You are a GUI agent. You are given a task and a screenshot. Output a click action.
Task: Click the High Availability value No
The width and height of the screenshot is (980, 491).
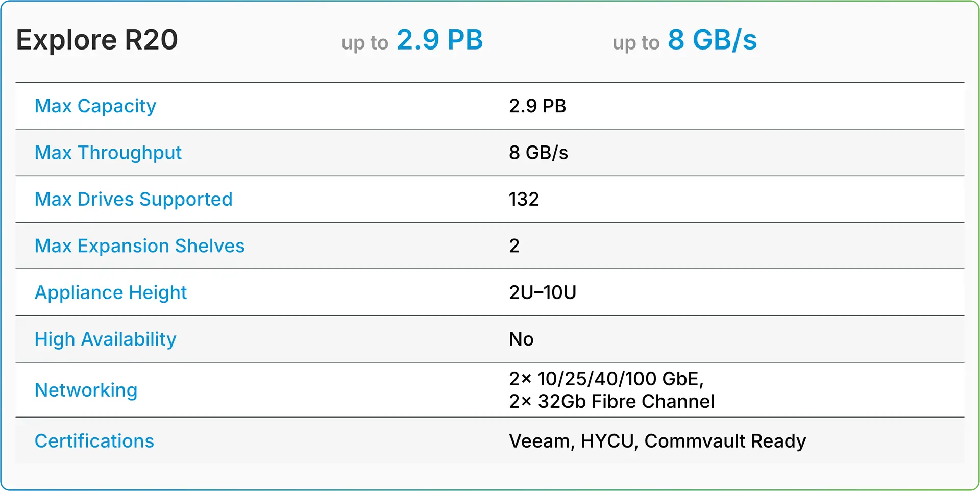[521, 339]
